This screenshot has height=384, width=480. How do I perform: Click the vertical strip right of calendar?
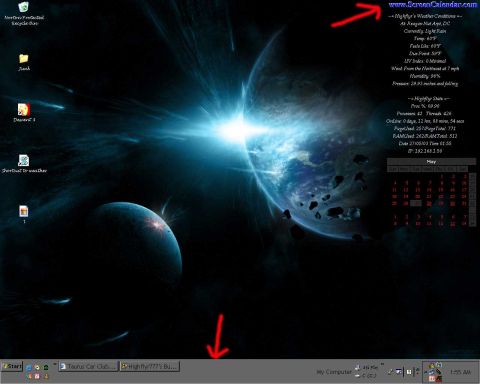click(x=473, y=199)
